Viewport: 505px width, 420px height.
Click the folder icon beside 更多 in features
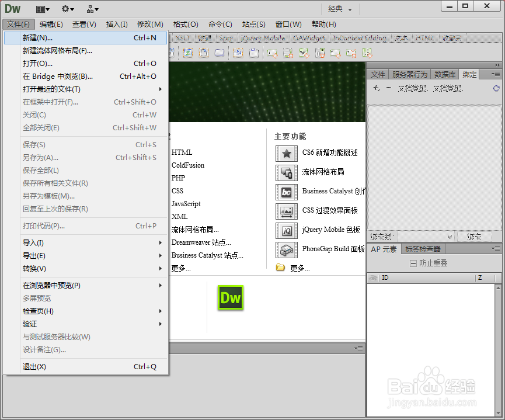tap(280, 268)
